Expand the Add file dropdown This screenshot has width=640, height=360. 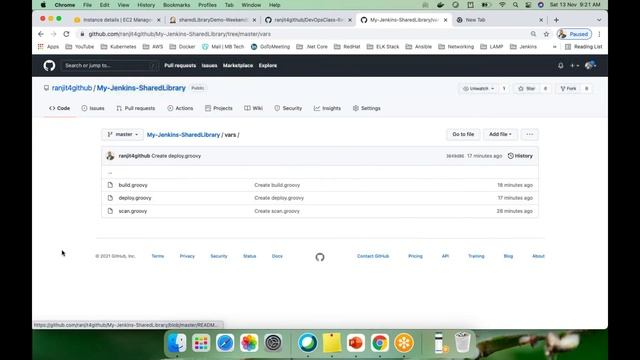point(500,134)
